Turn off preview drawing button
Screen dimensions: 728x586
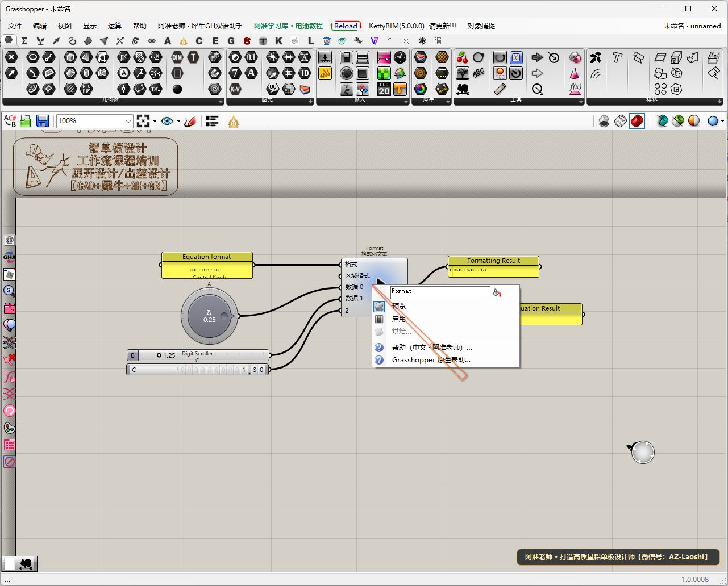(604, 121)
